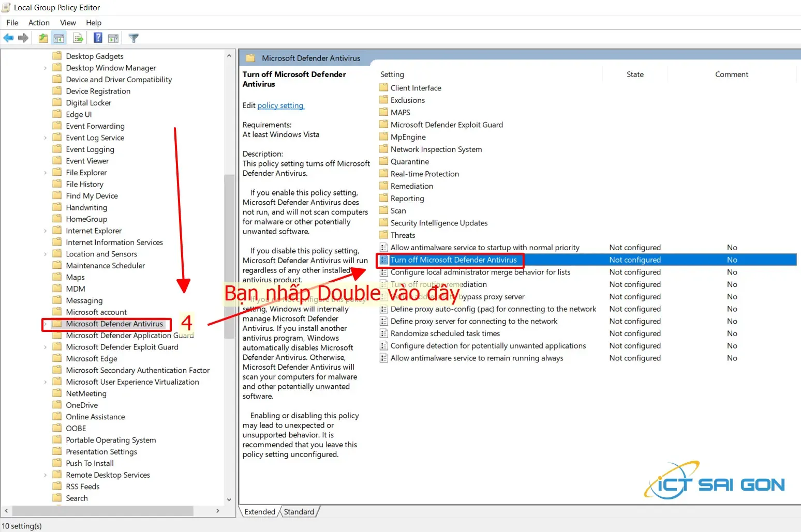The width and height of the screenshot is (801, 532).
Task: Toggle the action pane display icon
Action: pos(113,37)
